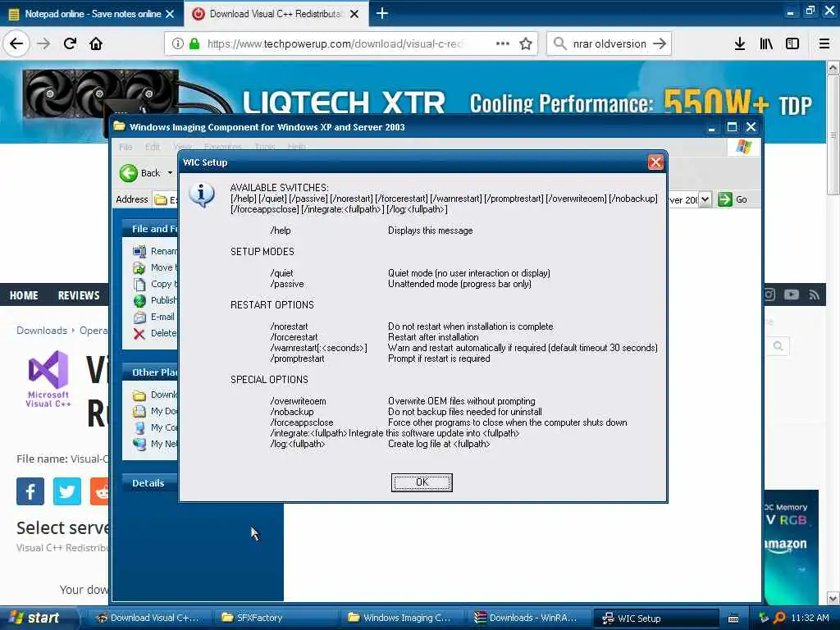The width and height of the screenshot is (840, 630).
Task: Close the WIC Setup dialog with red X
Action: 655,162
